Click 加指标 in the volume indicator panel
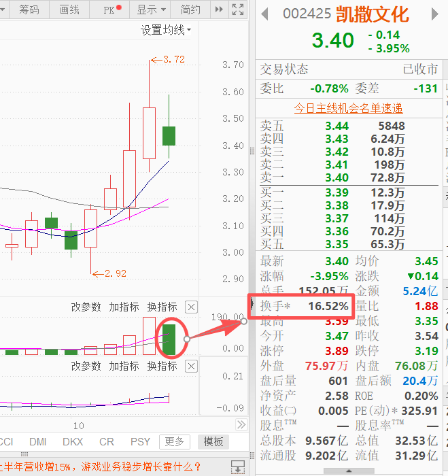This screenshot has width=448, height=476. [x=124, y=307]
